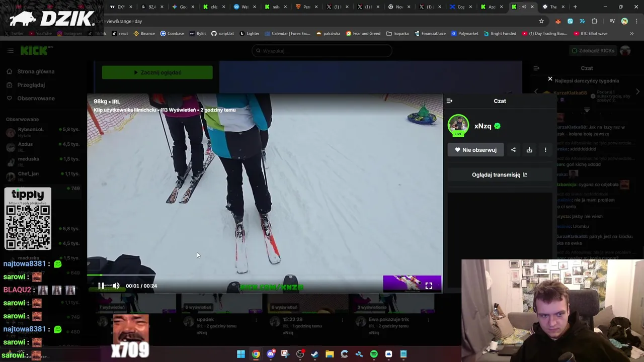
Task: Open the Fear and Greed bookmark
Action: [363, 33]
